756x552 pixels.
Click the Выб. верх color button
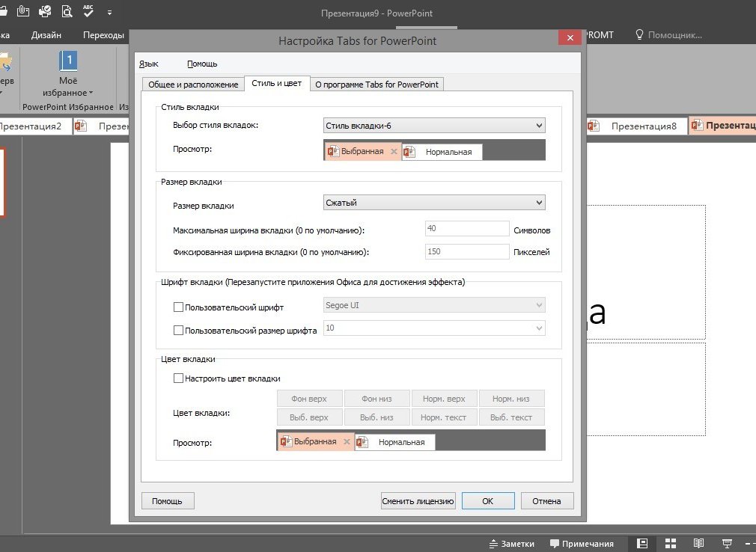309,417
